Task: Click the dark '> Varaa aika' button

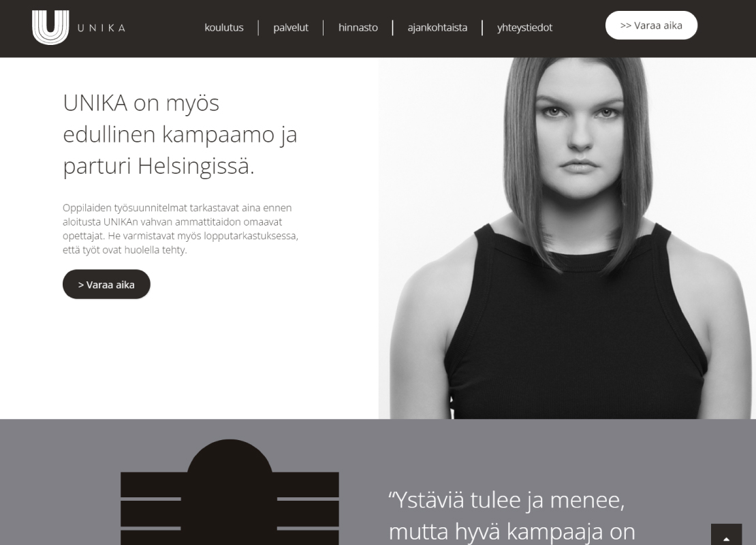Action: coord(106,284)
